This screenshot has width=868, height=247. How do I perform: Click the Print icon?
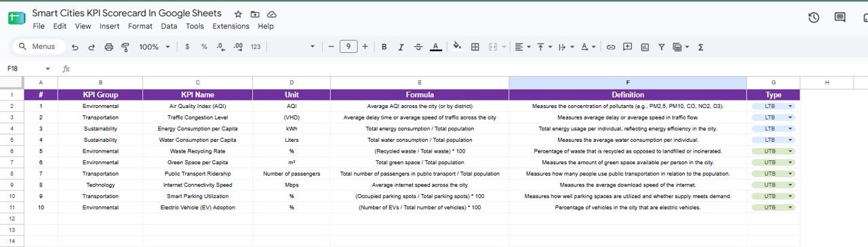[x=108, y=47]
